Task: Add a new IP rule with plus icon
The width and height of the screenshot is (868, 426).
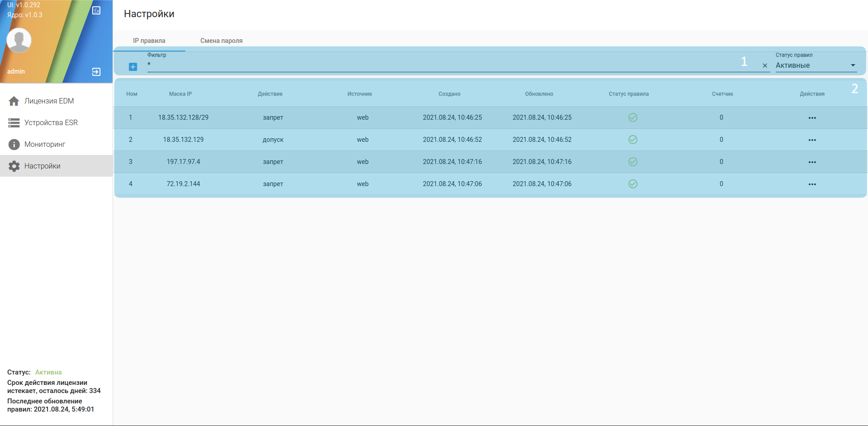Action: [133, 67]
